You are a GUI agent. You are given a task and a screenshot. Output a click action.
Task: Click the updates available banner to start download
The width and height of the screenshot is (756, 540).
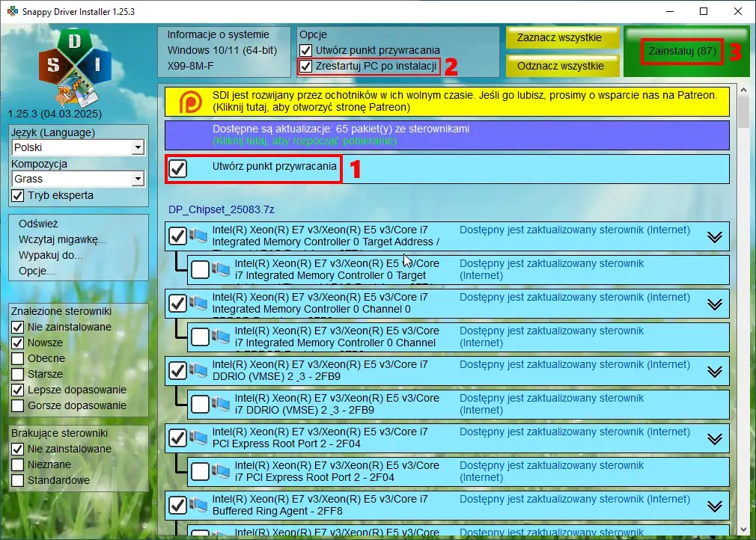tap(447, 135)
